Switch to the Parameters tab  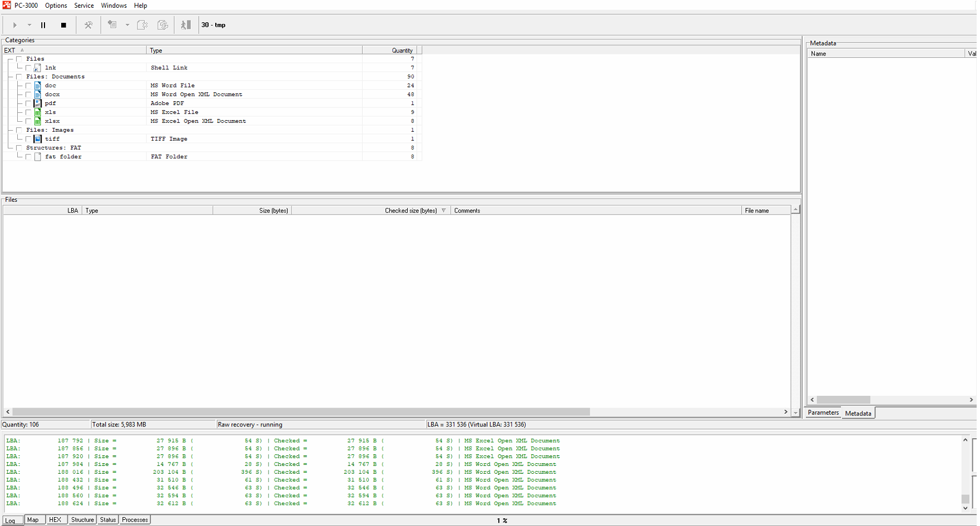coord(823,413)
